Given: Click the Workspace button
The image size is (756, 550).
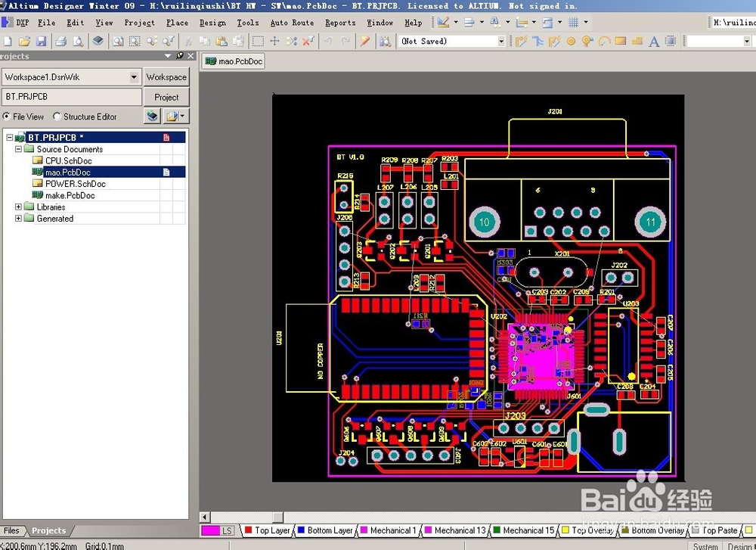Looking at the screenshot, I should pos(166,77).
